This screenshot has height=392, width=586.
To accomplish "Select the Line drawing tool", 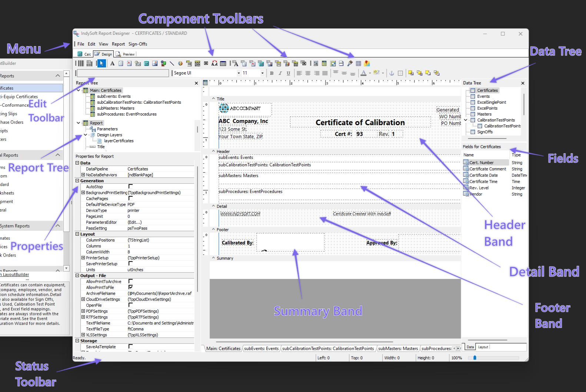I will point(172,63).
